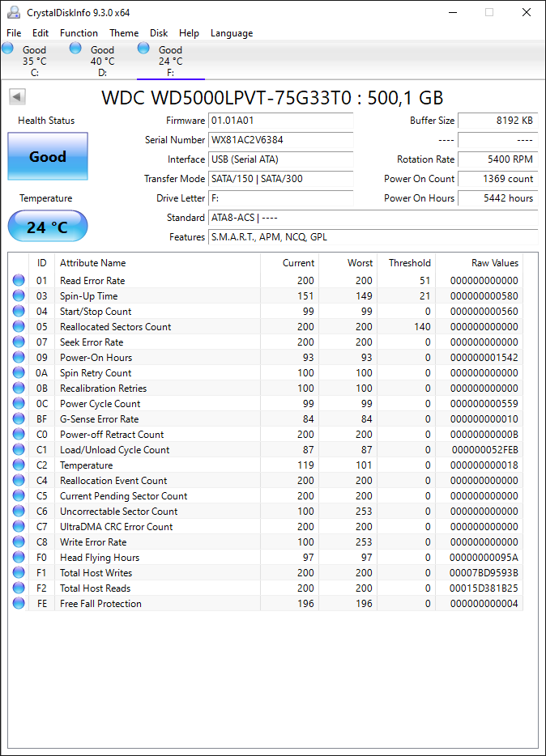Click the Serial Number field WX81AC2V6384
Image resolution: width=546 pixels, height=756 pixels.
[281, 140]
